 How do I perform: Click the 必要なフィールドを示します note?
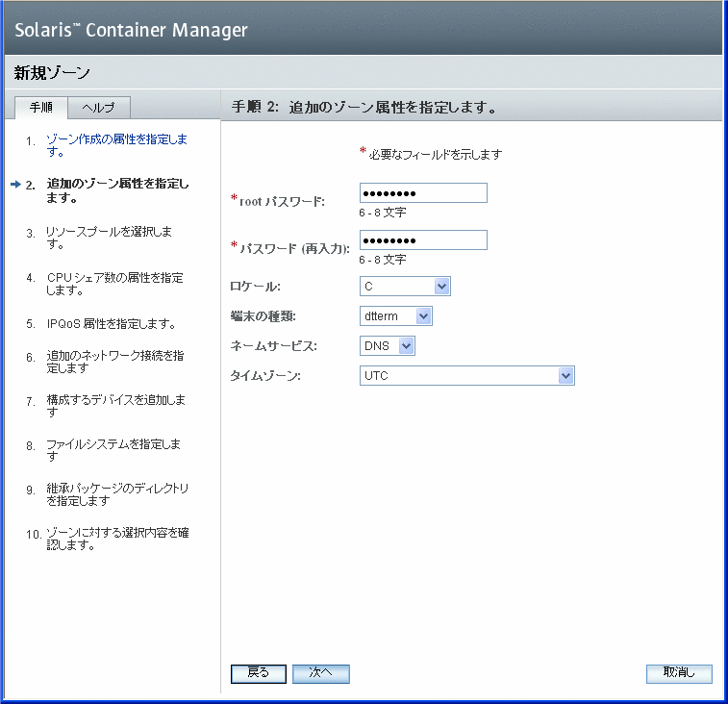tap(436, 154)
